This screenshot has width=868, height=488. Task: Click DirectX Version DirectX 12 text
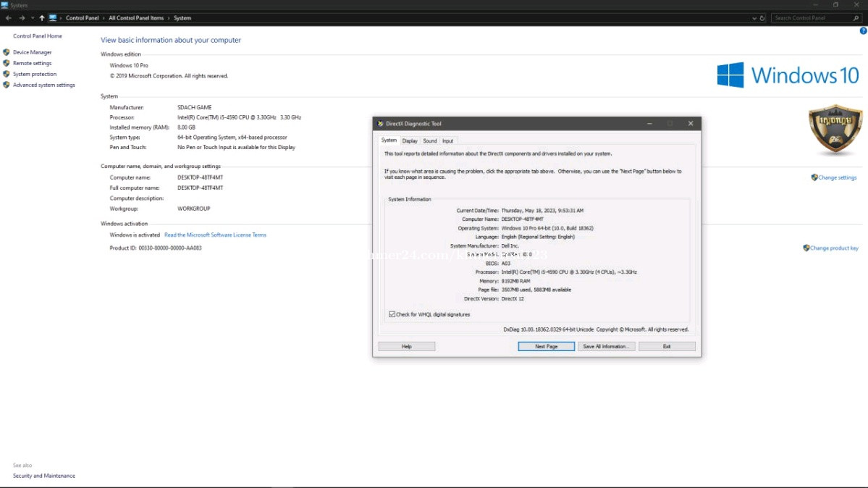click(x=513, y=298)
